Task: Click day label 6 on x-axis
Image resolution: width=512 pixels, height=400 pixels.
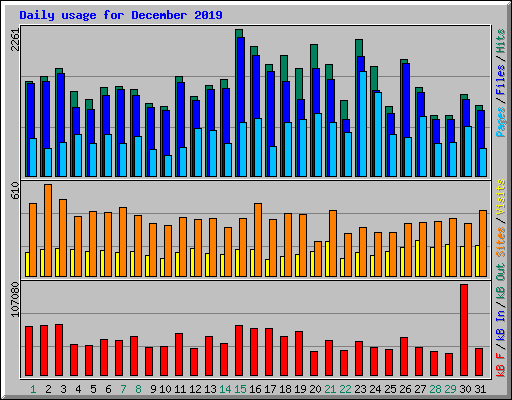Action: [x=108, y=389]
